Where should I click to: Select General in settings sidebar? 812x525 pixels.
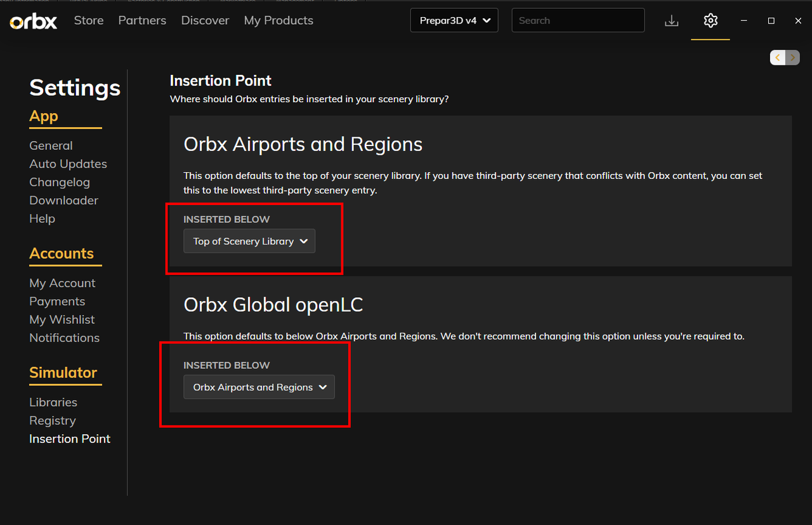point(51,145)
